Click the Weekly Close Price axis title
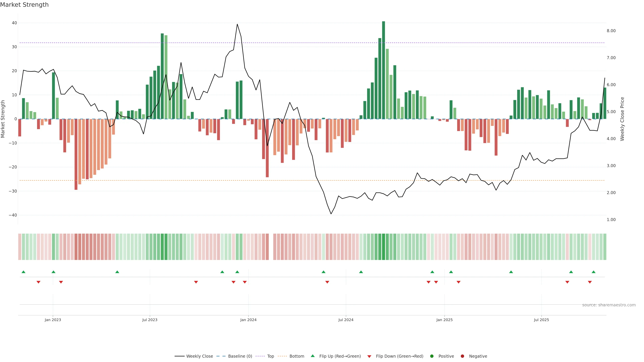Viewport: 644px width, 362px height. (622, 119)
